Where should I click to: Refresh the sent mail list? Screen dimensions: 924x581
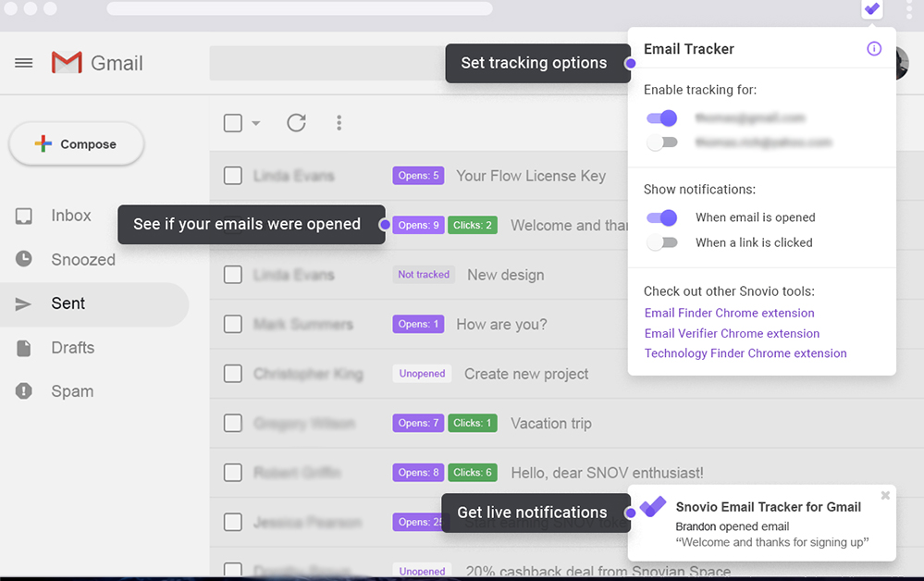click(296, 122)
